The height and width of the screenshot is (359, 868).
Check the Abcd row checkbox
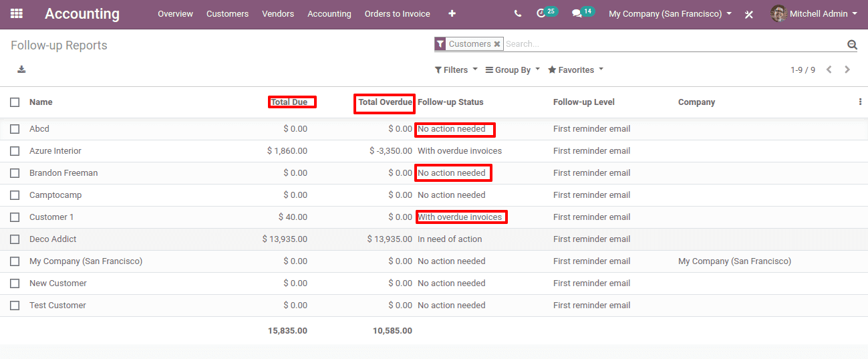15,129
